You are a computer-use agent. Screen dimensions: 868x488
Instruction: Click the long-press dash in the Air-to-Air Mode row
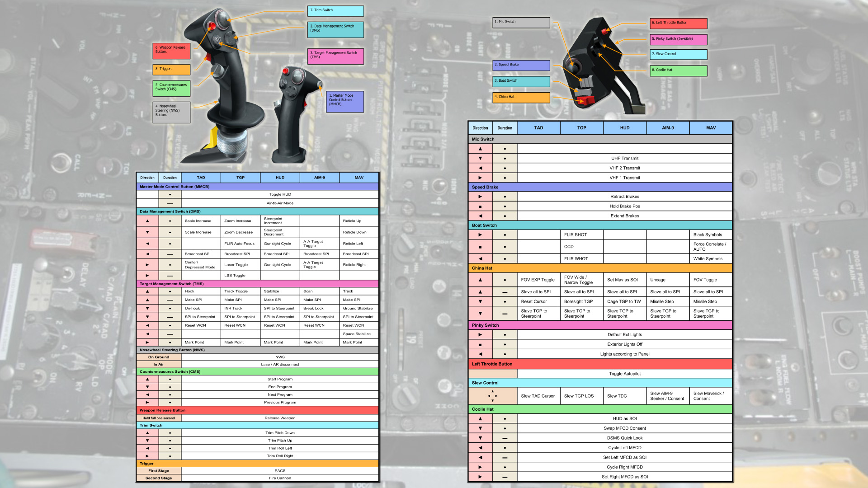click(x=170, y=203)
